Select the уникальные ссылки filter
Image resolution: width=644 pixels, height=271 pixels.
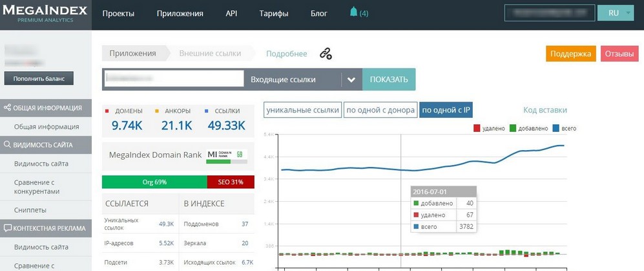click(x=303, y=110)
